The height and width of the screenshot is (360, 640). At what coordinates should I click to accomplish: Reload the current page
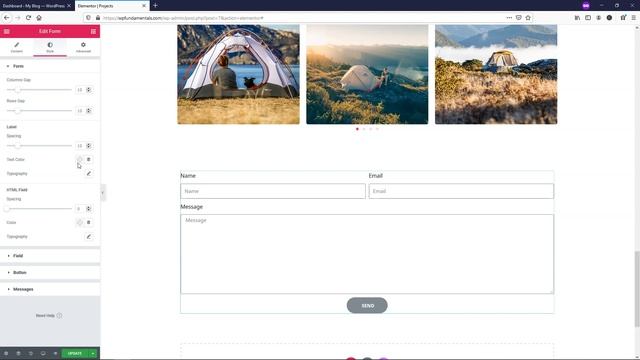pyautogui.click(x=28, y=18)
